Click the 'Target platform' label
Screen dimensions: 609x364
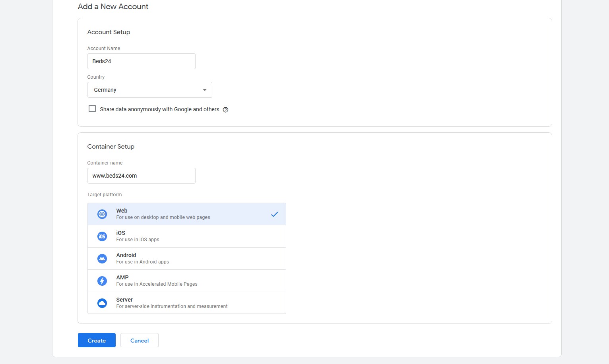click(x=105, y=195)
